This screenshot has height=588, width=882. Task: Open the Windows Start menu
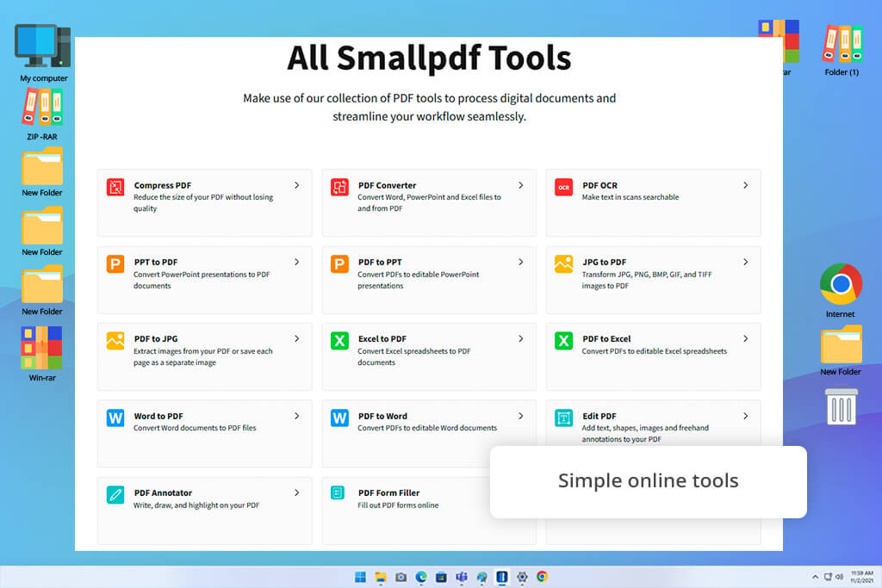pyautogui.click(x=361, y=577)
